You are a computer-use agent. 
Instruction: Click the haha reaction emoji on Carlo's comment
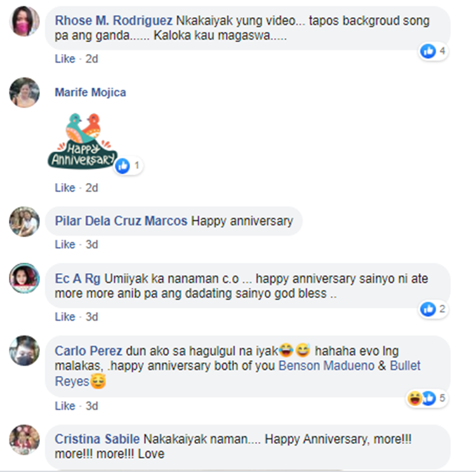414,398
